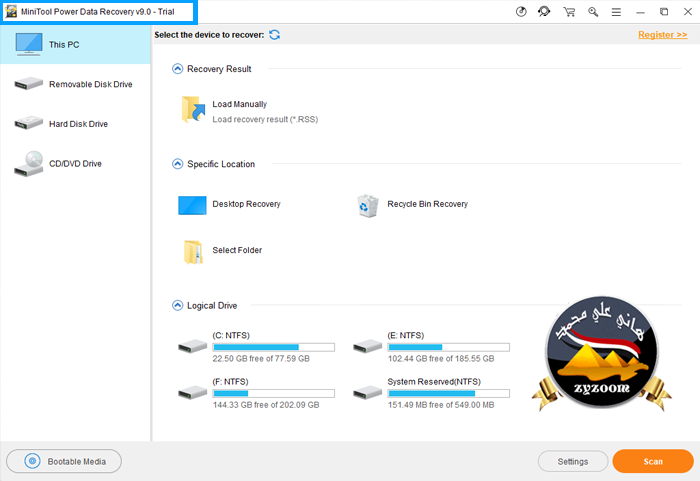Click the Load Manually label
Screen dimensions: 700x481
239,104
